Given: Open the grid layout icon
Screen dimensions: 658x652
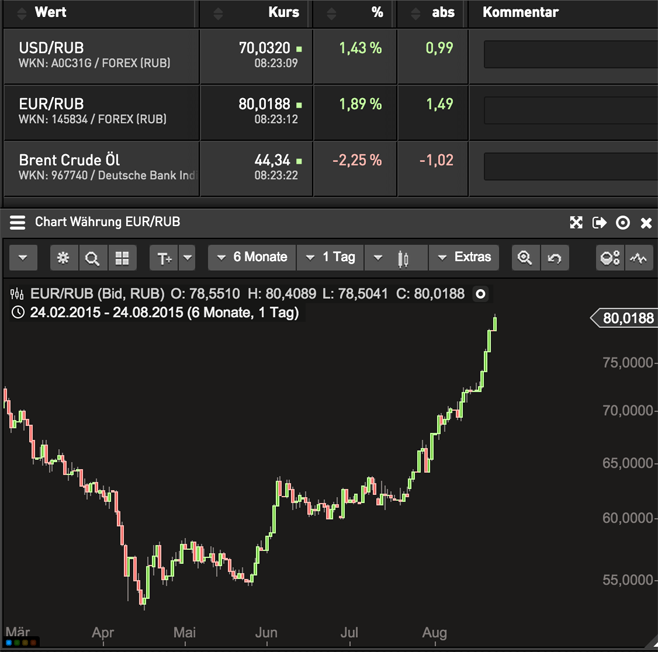Looking at the screenshot, I should (122, 258).
